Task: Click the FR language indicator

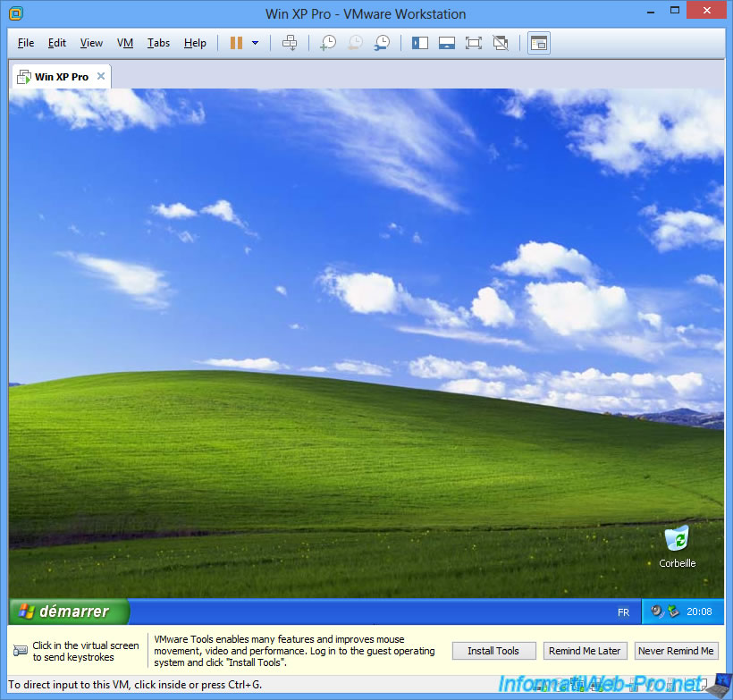Action: point(623,612)
